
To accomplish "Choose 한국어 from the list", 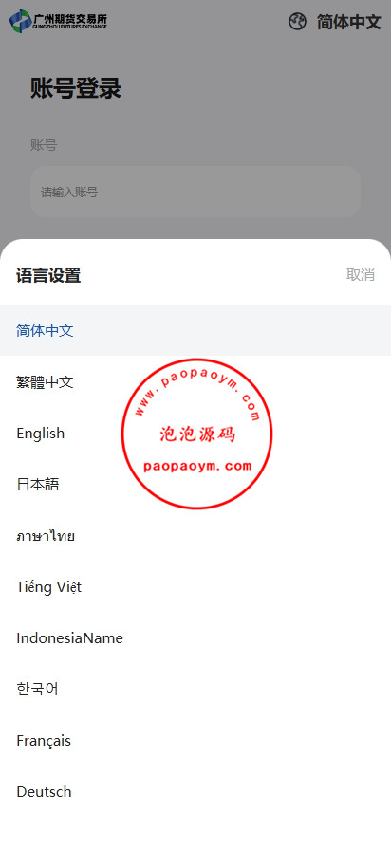I will click(195, 690).
